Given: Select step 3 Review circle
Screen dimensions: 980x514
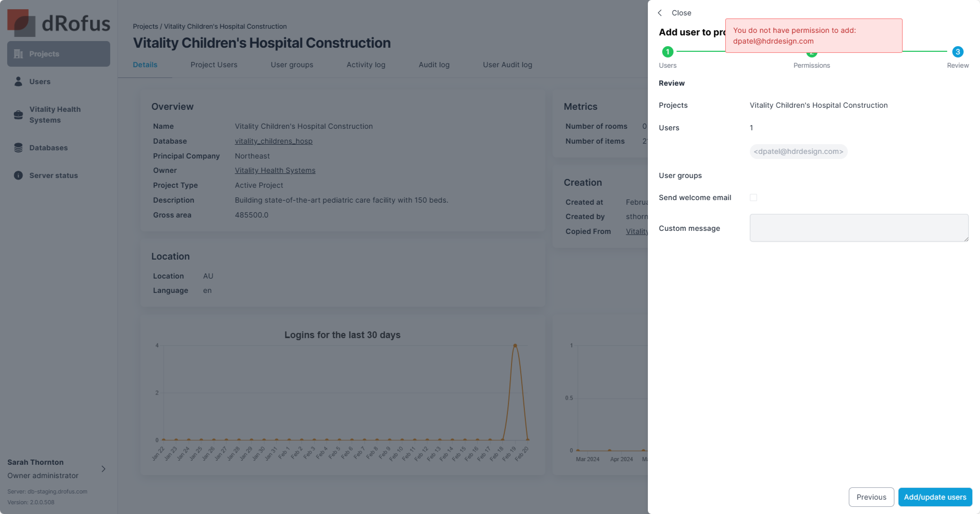Looking at the screenshot, I should click(x=957, y=52).
